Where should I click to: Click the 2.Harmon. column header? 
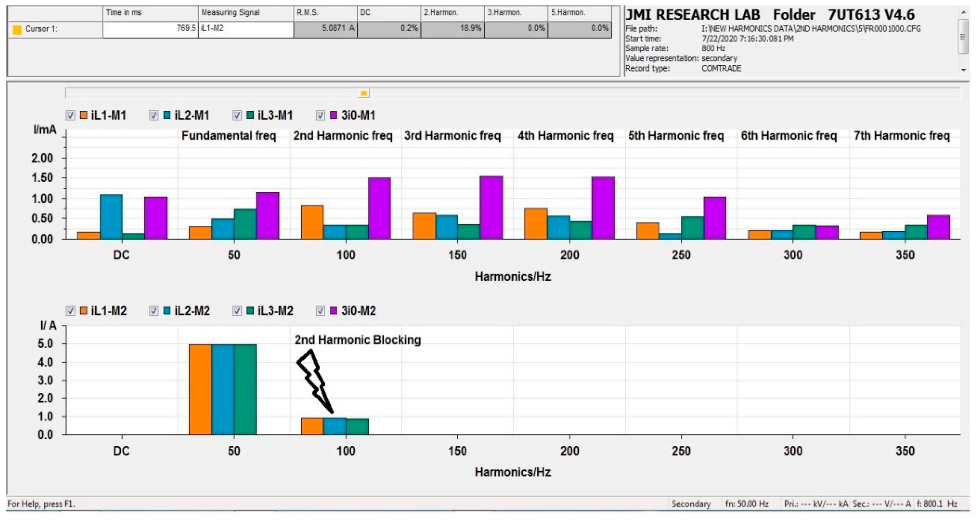click(452, 13)
